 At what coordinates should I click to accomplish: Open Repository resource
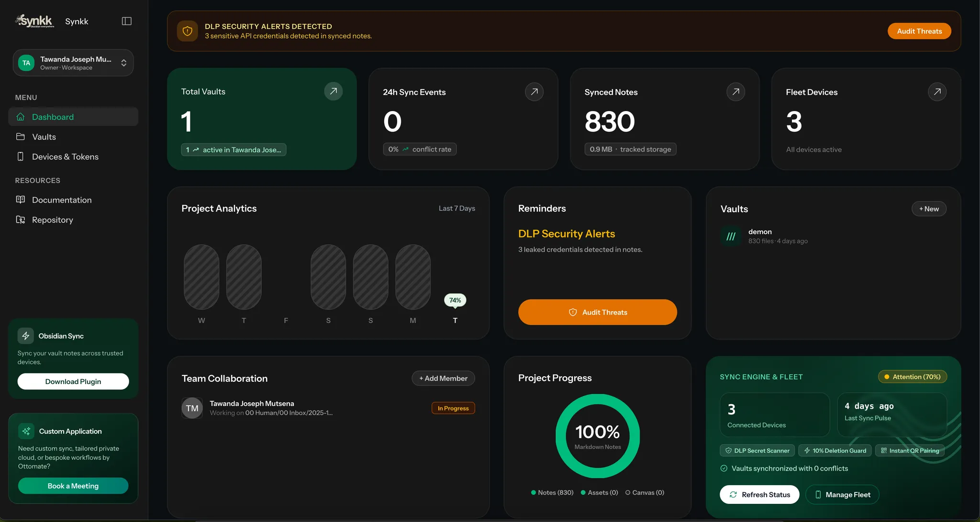73,220
